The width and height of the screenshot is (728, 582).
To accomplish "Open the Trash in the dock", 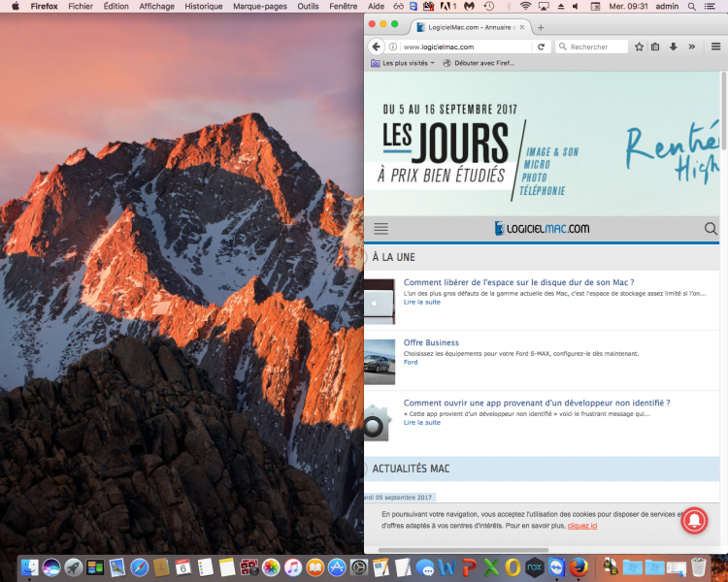I will click(698, 567).
